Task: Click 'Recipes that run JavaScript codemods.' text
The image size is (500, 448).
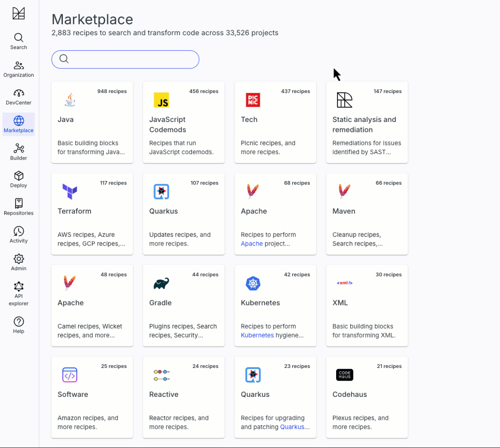Action: pyautogui.click(x=181, y=148)
